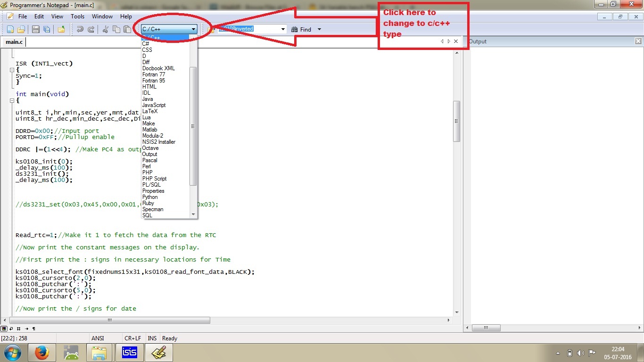The height and width of the screenshot is (362, 644).
Task: Click the folder-with-green-arrow icon left of Undo
Action: 61,29
